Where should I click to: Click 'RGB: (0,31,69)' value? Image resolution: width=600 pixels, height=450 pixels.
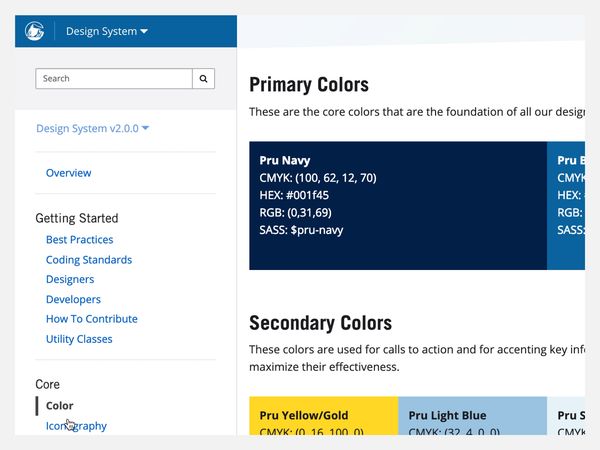(295, 213)
